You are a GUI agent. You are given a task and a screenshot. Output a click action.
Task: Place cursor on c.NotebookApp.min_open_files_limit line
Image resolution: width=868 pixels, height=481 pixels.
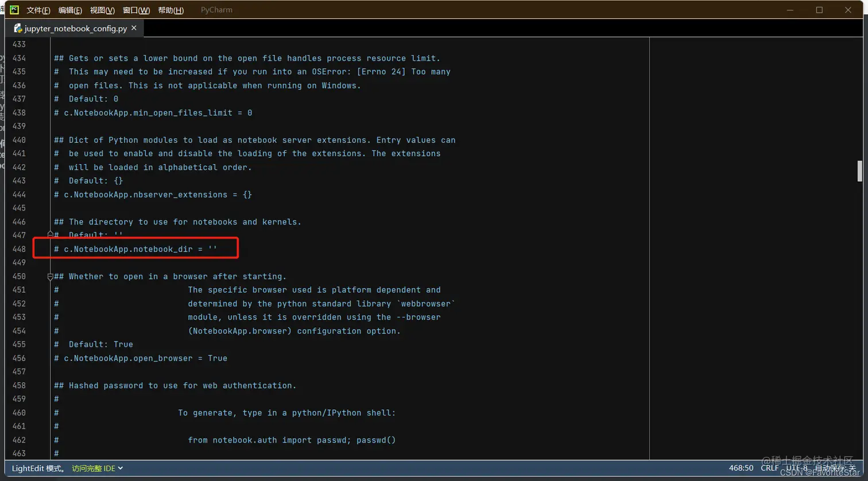click(153, 113)
